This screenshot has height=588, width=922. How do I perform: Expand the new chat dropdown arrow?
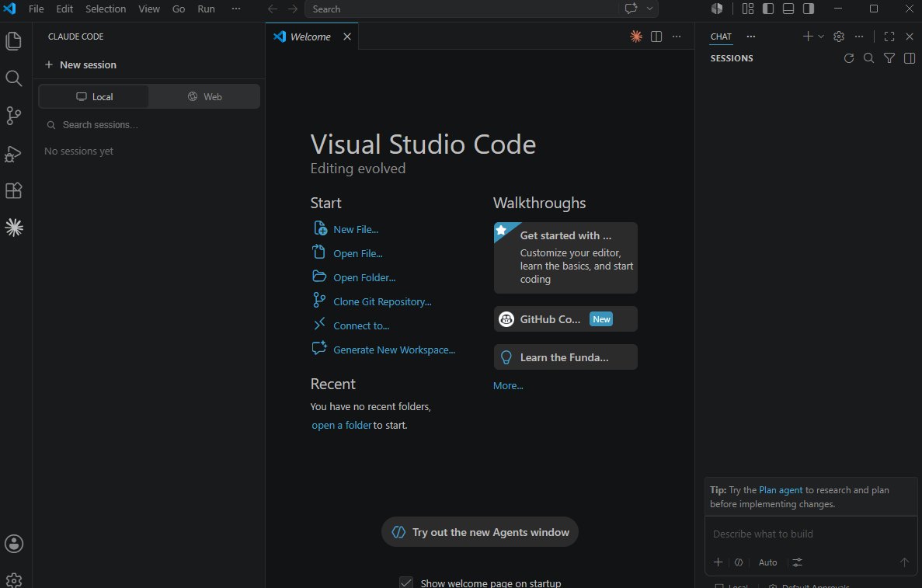[x=821, y=37]
